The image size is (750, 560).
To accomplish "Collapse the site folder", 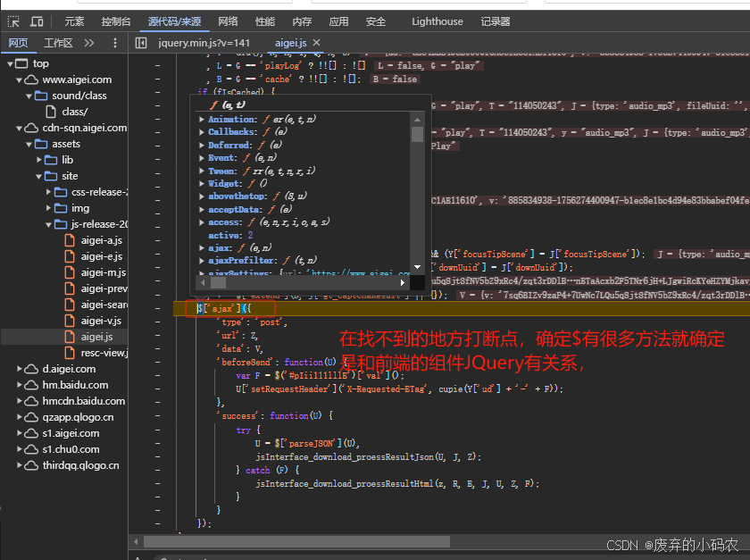I will pos(38,176).
